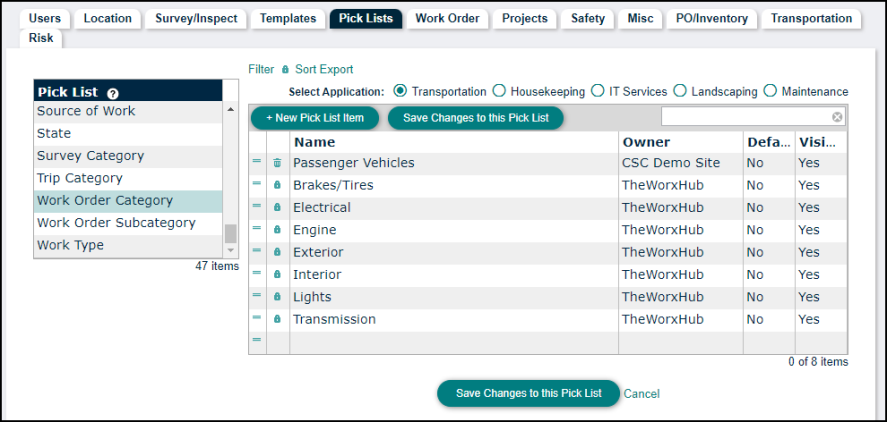Clear the search box with the X icon

pos(837,117)
